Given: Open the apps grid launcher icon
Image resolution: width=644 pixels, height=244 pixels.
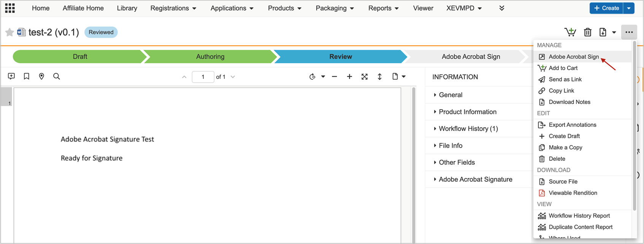Looking at the screenshot, I should tap(10, 8).
